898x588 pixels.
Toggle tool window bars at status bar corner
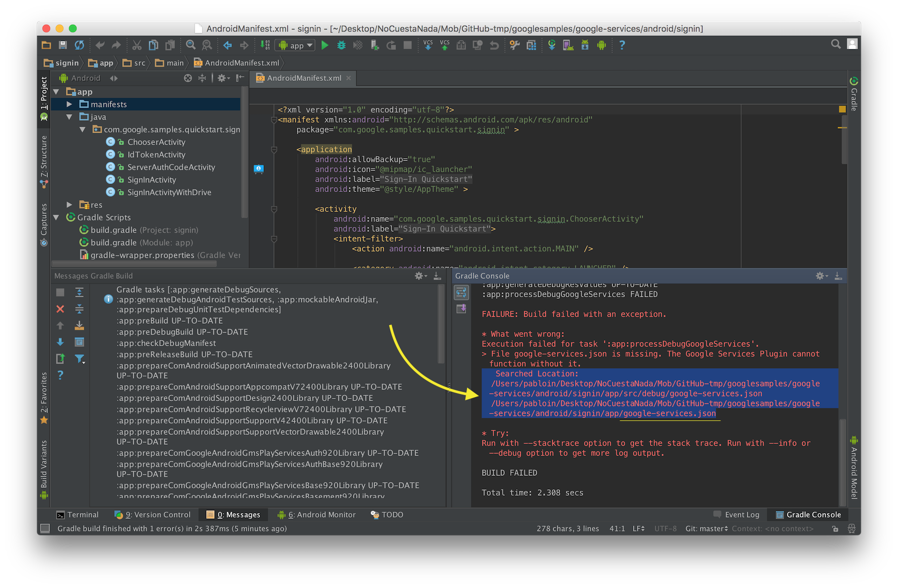(45, 529)
